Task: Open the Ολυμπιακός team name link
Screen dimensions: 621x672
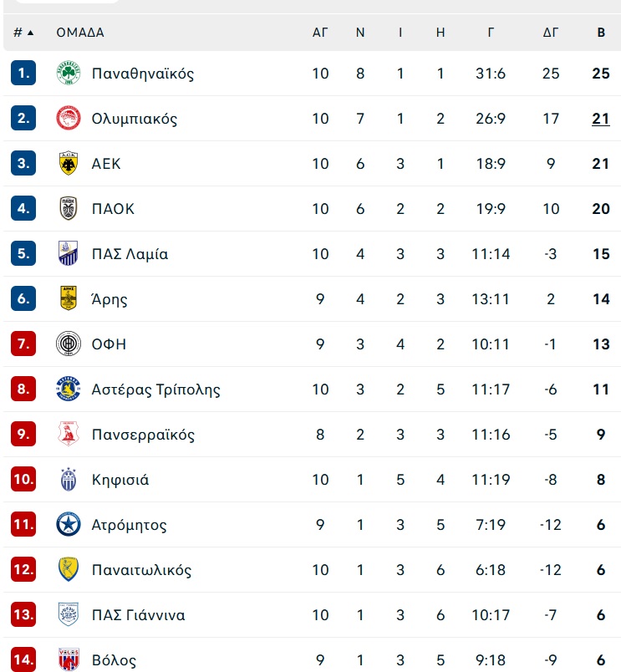Action: [x=134, y=119]
